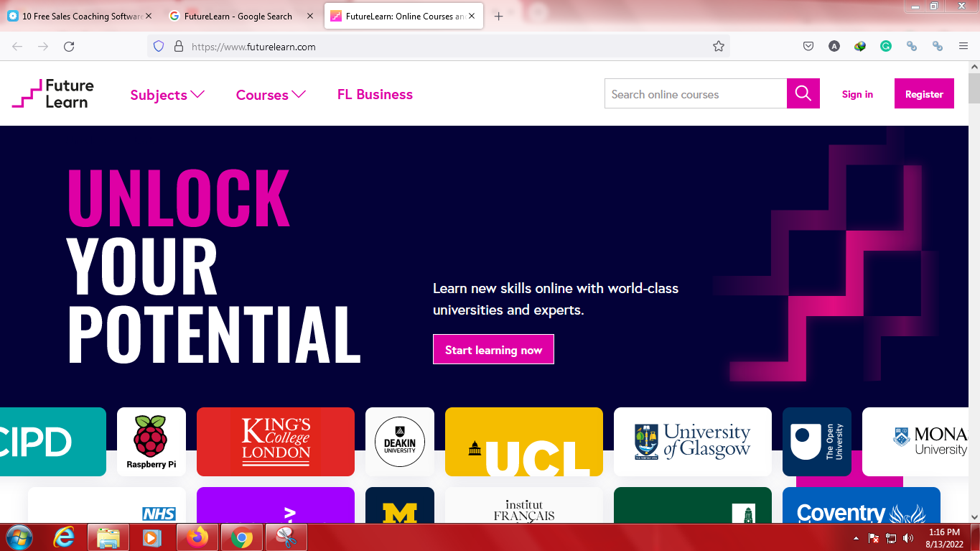Close the FutureLearn: Online Courses tab
980x551 pixels.
472,16
